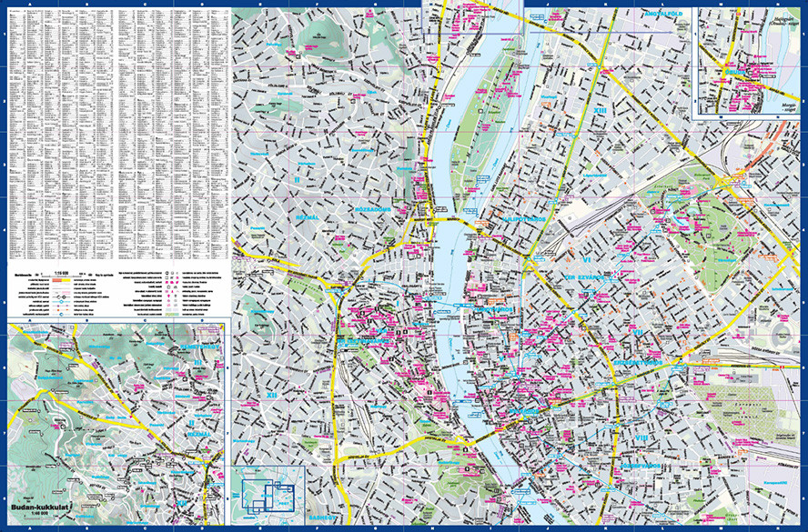Image resolution: width=808 pixels, height=532 pixels.
Task: Click the III numeral in the hills inset
Action: 197,363
